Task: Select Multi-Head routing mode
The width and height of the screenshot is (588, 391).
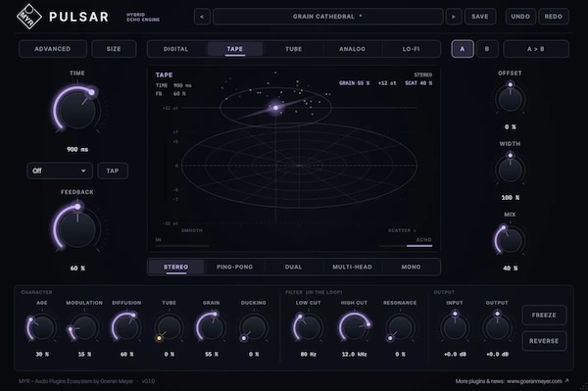Action: pyautogui.click(x=352, y=267)
